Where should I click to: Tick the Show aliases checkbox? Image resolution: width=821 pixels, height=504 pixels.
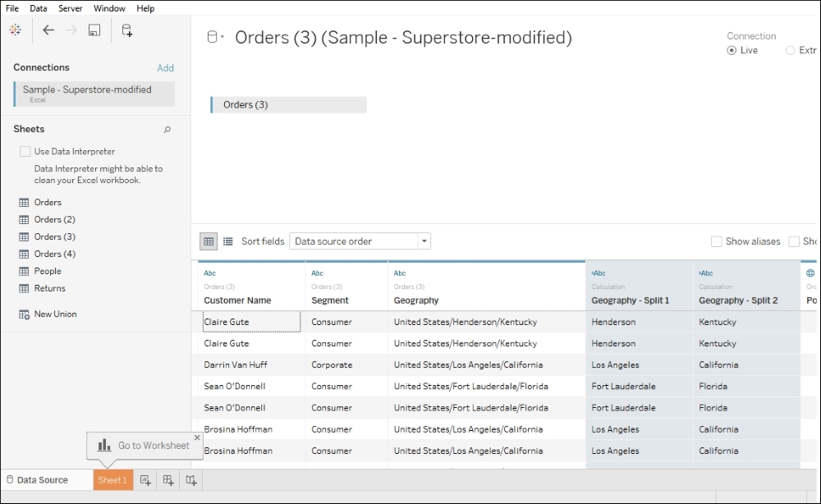(x=717, y=241)
